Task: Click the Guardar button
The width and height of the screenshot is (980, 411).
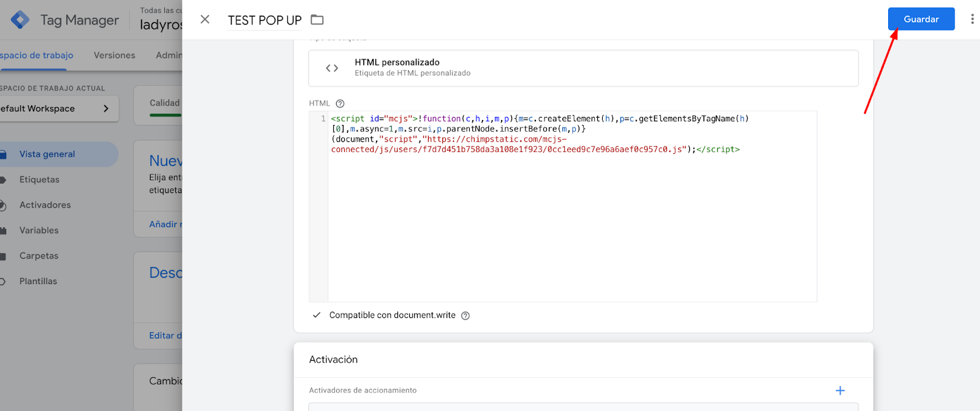Action: tap(921, 19)
